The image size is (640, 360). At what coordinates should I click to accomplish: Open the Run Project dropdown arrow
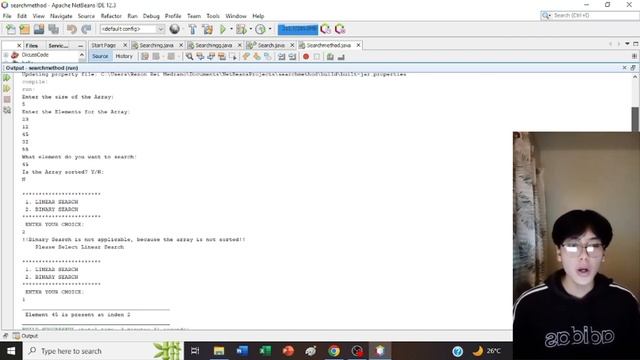coord(231,29)
